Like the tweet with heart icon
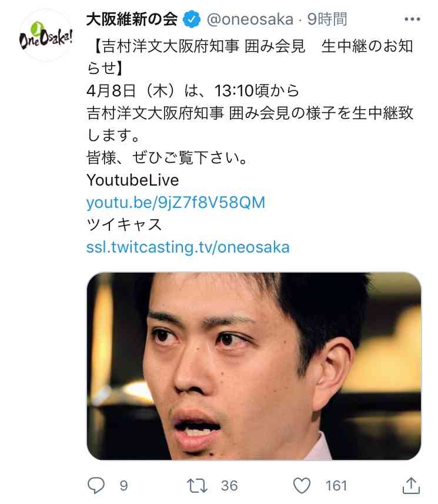This screenshot has width=438, height=504. pos(302,485)
